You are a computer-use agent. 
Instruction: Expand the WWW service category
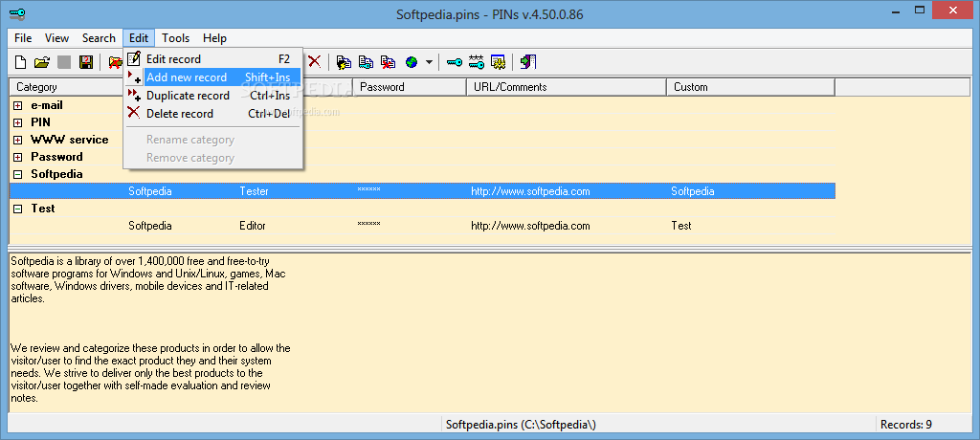18,140
